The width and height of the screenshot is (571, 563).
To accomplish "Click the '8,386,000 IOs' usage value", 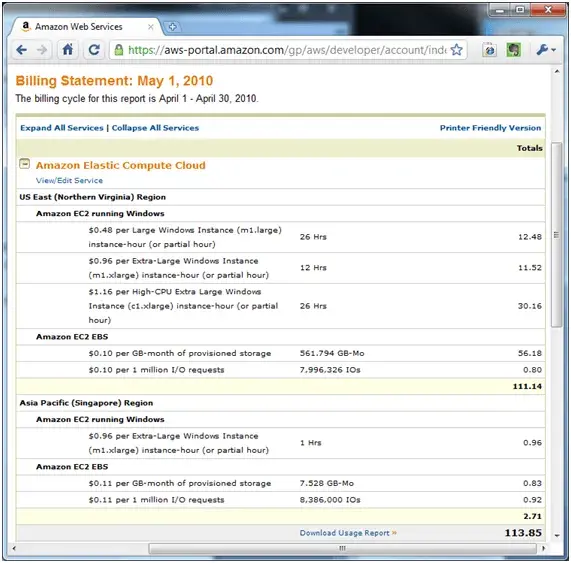I will click(x=330, y=500).
